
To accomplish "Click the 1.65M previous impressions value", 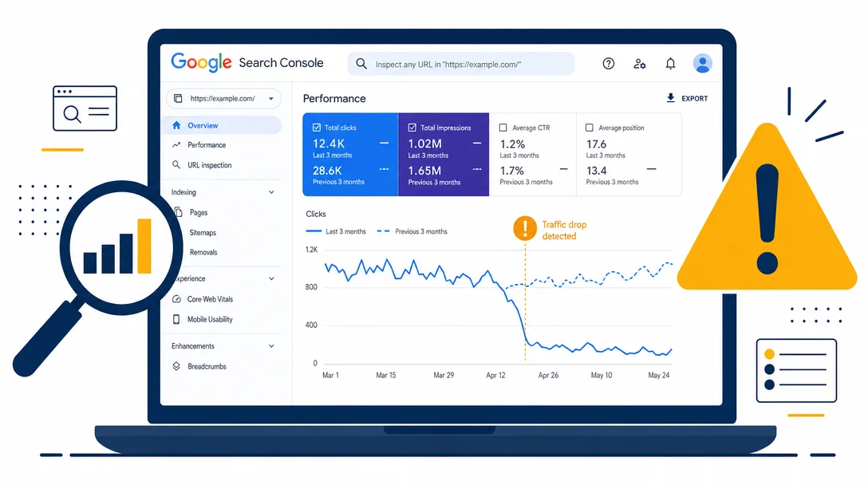I will click(x=424, y=171).
